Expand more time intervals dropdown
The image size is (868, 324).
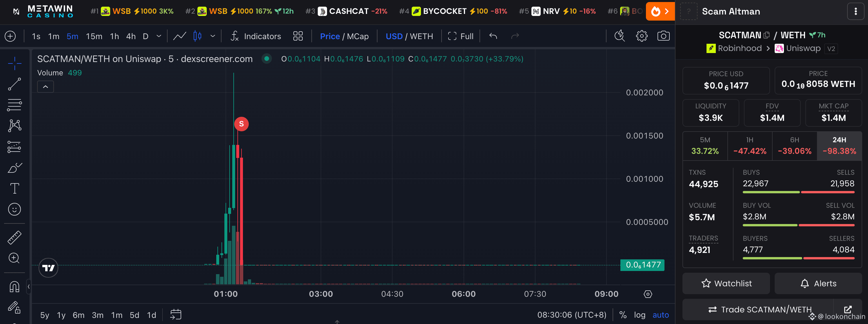(159, 36)
